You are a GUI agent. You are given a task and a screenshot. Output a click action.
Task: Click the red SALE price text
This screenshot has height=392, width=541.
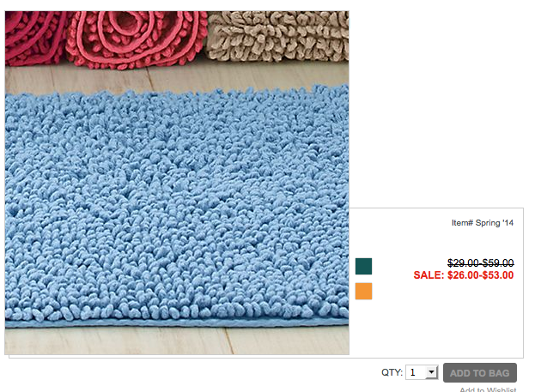[464, 275]
